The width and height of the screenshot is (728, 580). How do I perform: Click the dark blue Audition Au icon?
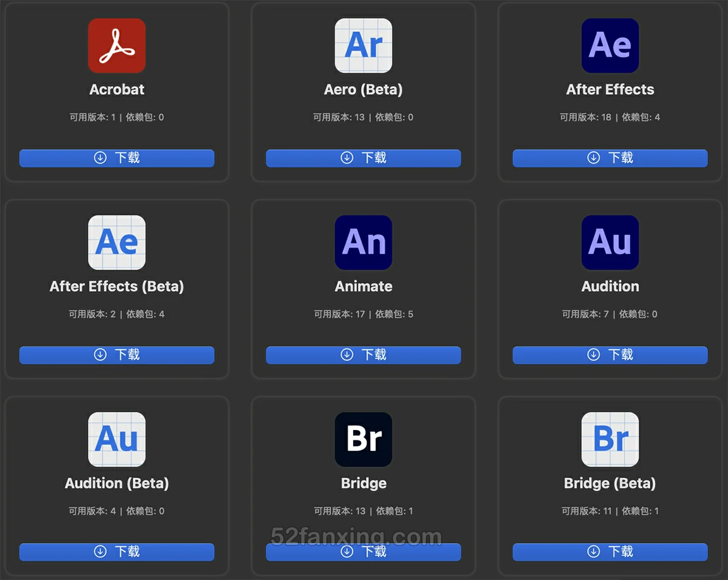[610, 243]
